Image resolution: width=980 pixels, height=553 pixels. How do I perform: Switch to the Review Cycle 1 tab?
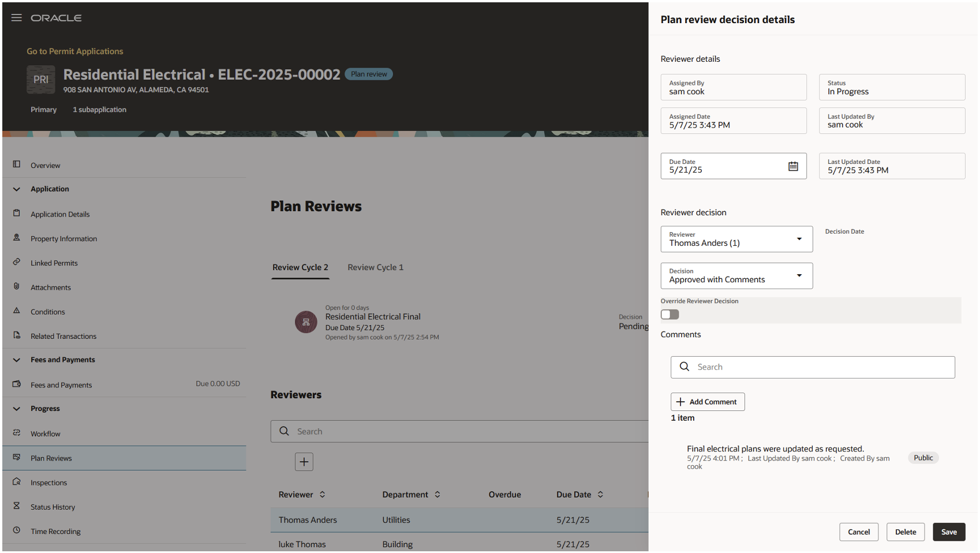click(375, 267)
